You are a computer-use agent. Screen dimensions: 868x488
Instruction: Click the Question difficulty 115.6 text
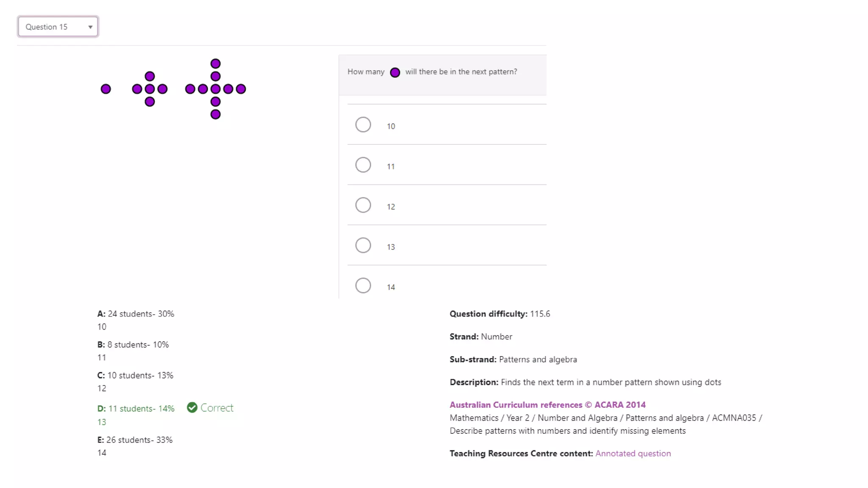[500, 314]
